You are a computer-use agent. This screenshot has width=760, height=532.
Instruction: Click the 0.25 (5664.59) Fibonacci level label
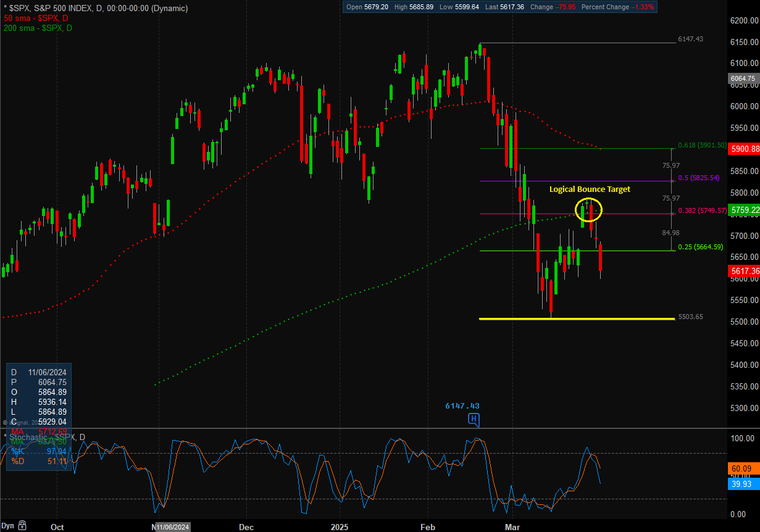click(700, 247)
